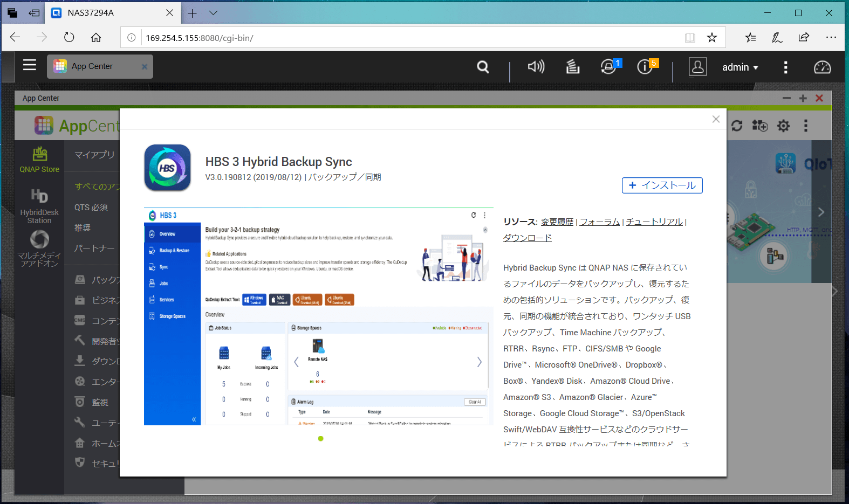Click the App Center refresh icon
The image size is (849, 504).
click(737, 126)
